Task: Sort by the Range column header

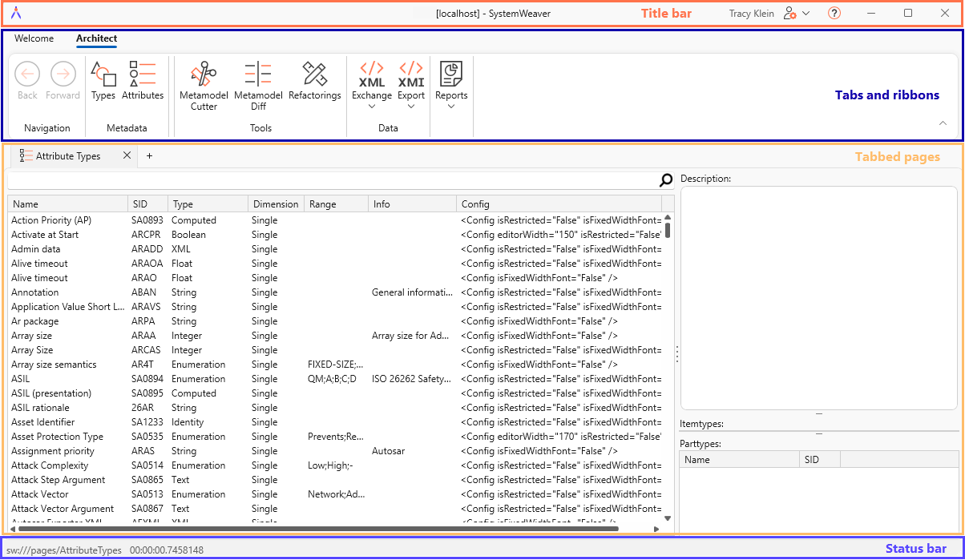Action: click(x=336, y=204)
